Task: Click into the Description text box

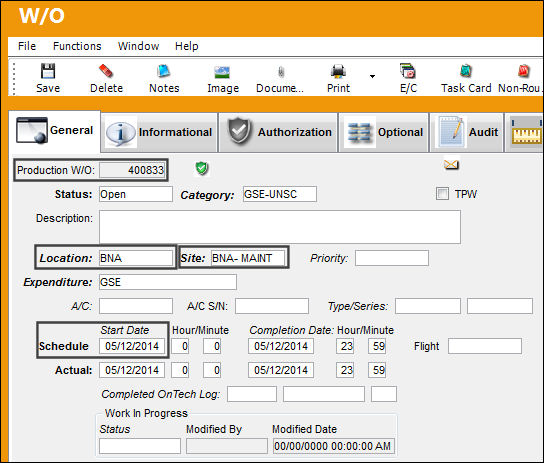Action: click(x=280, y=227)
